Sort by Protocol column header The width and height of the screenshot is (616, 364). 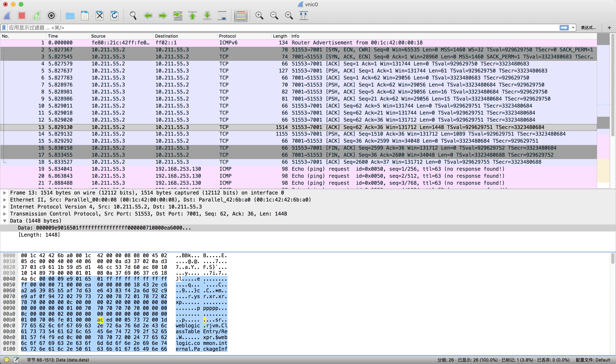[x=244, y=36]
